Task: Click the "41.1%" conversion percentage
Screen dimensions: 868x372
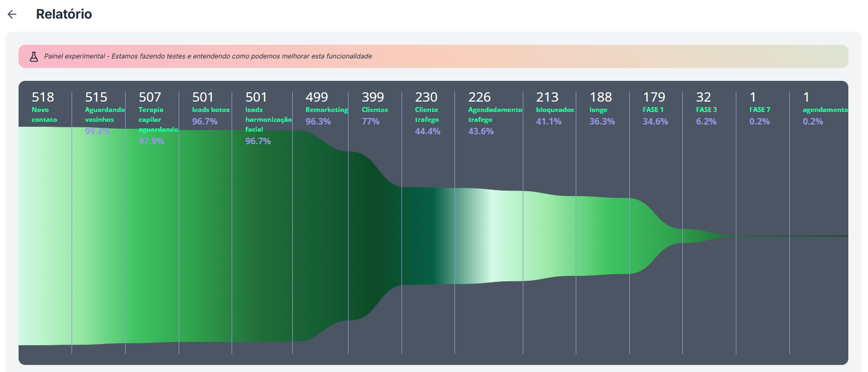Action: click(549, 121)
